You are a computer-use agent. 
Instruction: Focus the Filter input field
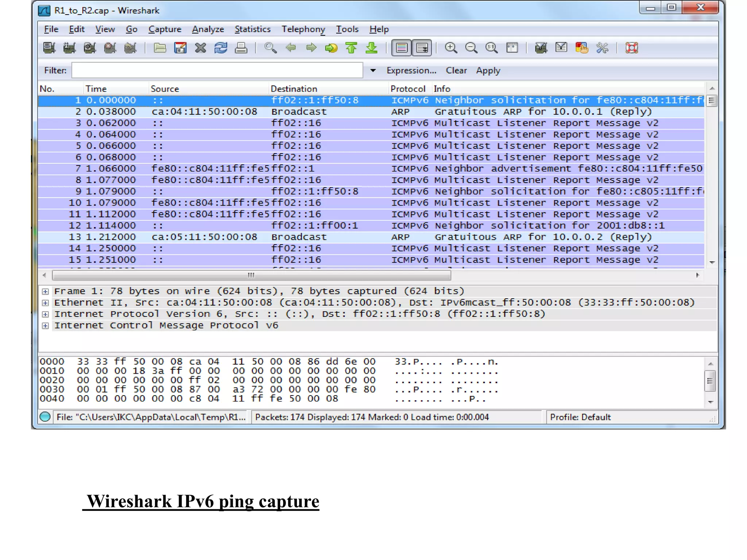click(x=217, y=70)
